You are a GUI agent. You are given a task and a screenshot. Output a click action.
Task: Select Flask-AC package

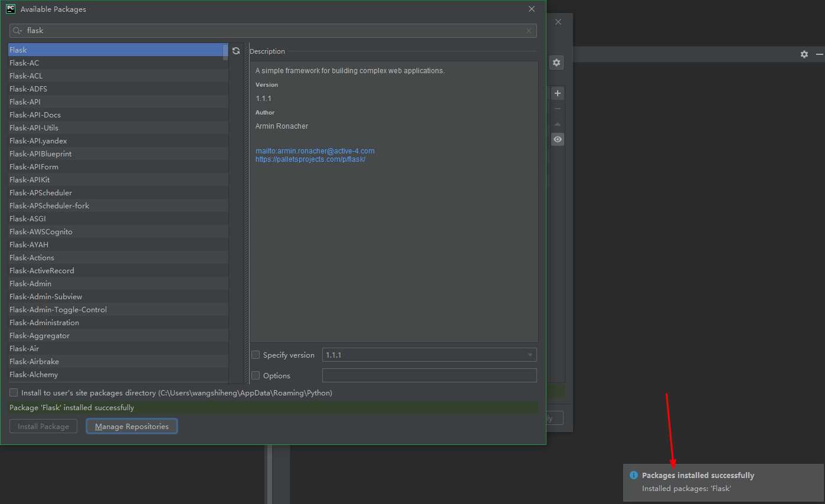point(118,63)
